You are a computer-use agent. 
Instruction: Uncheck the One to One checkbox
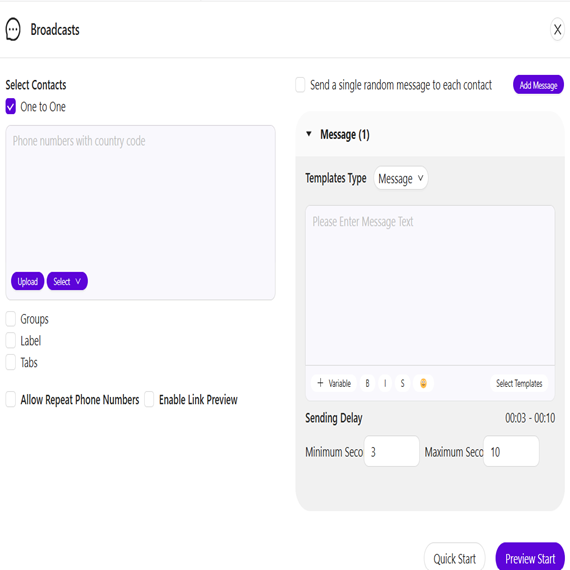tap(11, 107)
